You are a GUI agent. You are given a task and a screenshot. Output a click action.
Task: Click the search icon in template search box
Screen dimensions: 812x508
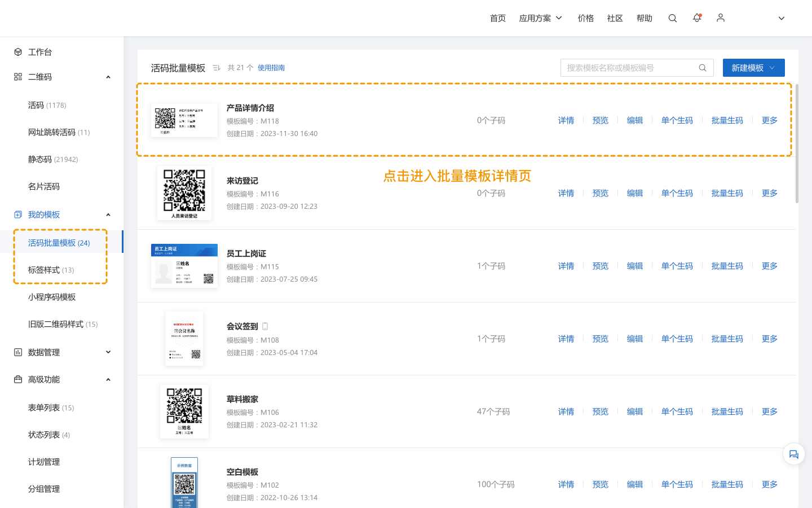[702, 67]
